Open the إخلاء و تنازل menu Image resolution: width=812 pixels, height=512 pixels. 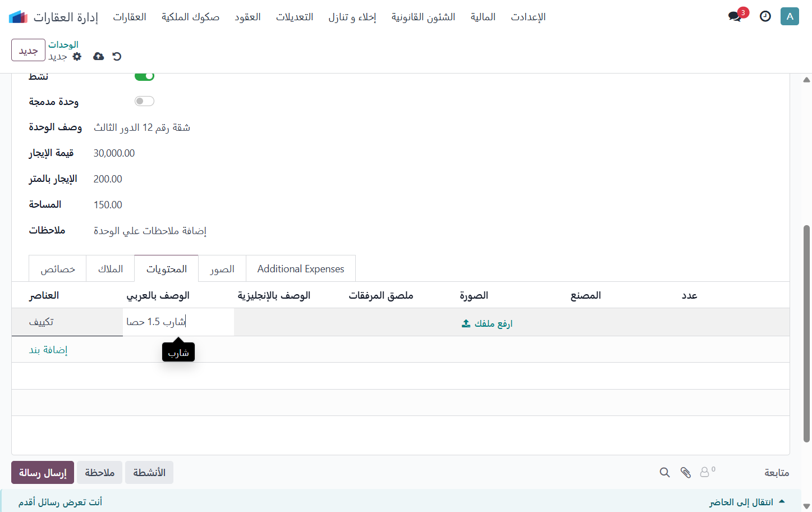(x=352, y=17)
